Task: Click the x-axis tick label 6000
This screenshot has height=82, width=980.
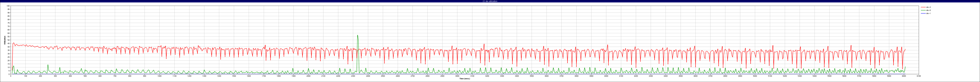Action: 904,76
